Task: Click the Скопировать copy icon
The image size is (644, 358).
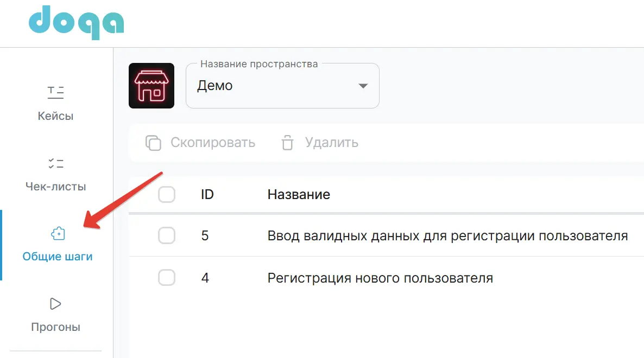Action: tap(153, 143)
